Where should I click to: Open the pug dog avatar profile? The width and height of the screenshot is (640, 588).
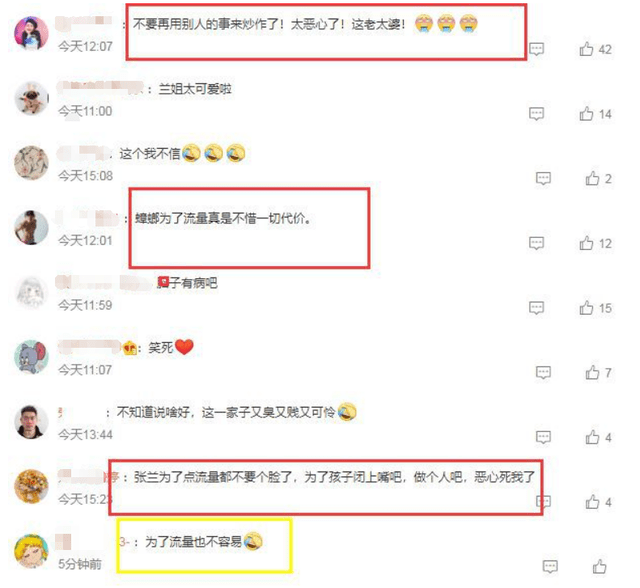pyautogui.click(x=31, y=98)
